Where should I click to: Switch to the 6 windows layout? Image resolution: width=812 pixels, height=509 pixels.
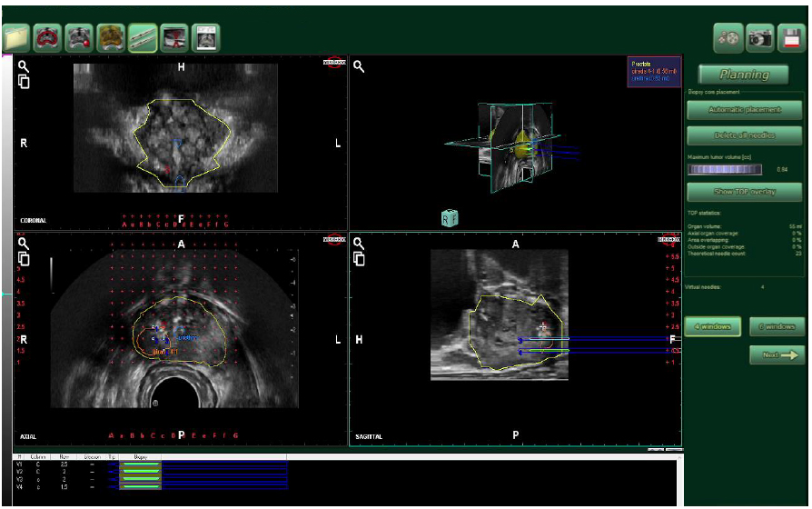[777, 327]
